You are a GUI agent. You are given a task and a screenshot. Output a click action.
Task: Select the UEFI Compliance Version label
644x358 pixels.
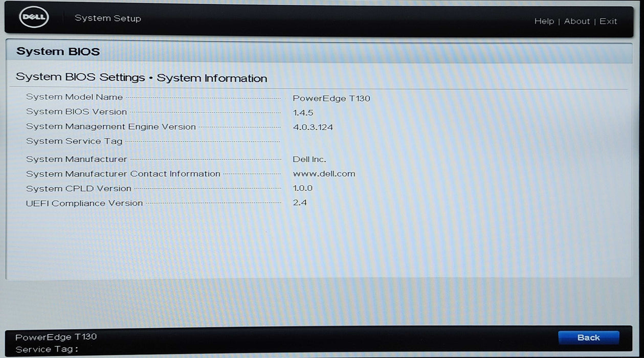coord(84,204)
